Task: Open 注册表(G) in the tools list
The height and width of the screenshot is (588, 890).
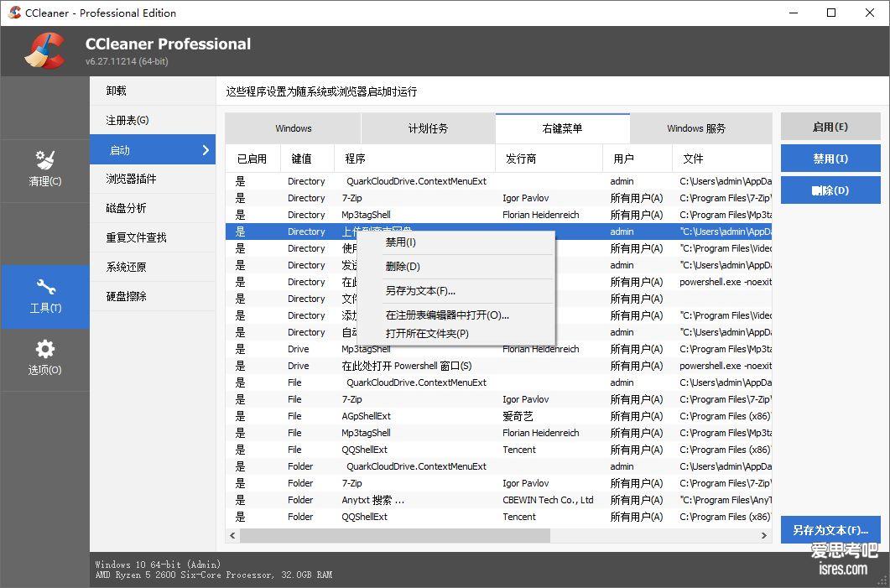Action: click(x=153, y=120)
